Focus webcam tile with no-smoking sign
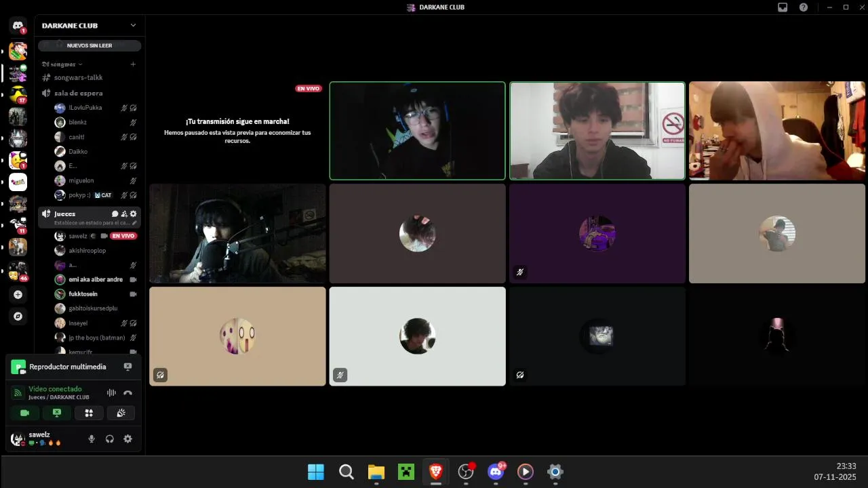Screen dimensions: 868x488 (x=597, y=131)
